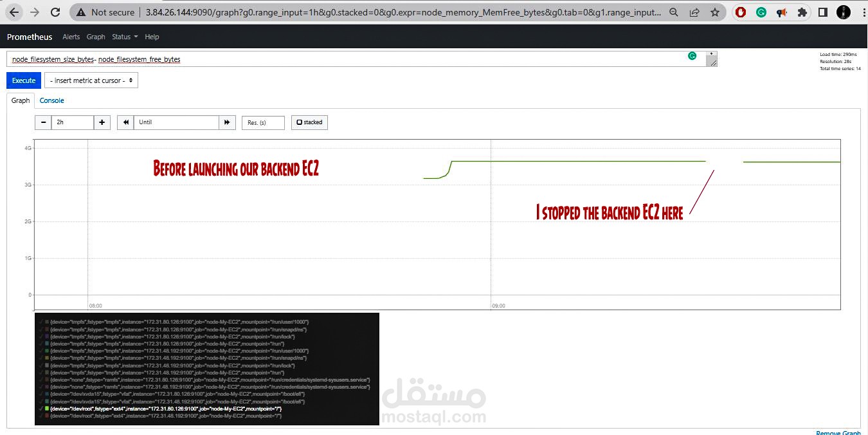
Task: Click the browser address bar URL
Action: pos(402,12)
